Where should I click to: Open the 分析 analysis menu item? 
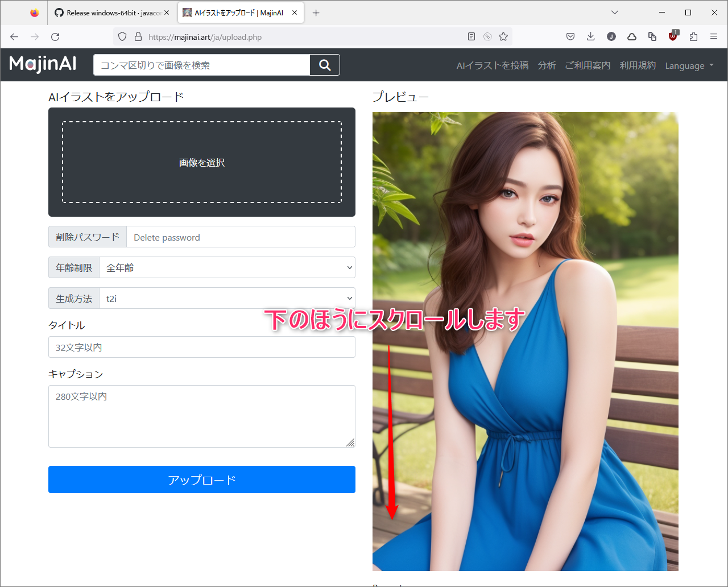click(547, 65)
